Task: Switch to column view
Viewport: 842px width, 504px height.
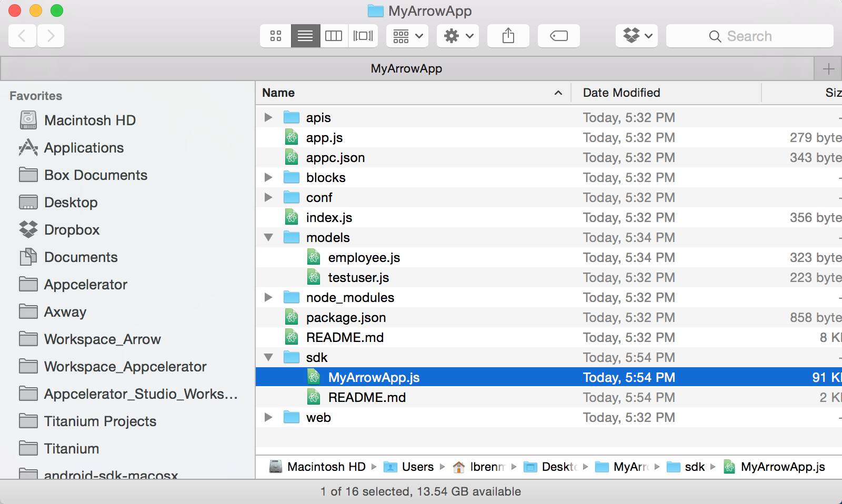Action: (334, 36)
